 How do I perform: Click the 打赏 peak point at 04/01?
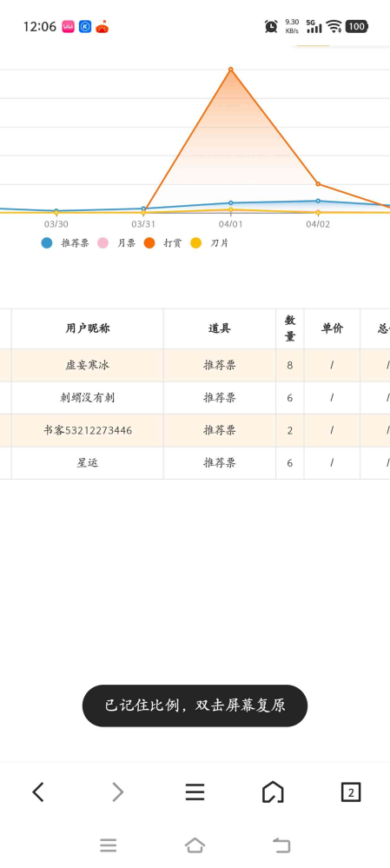pos(231,70)
